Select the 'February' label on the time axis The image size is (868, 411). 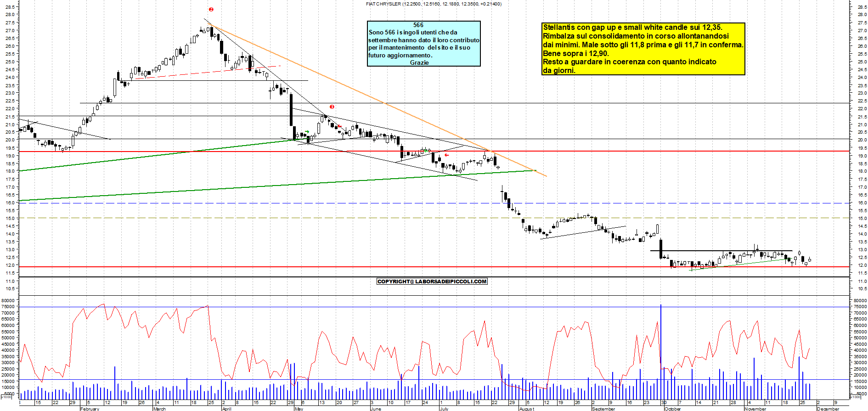click(x=90, y=409)
